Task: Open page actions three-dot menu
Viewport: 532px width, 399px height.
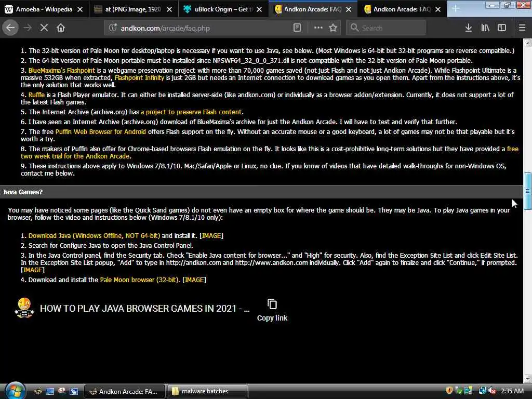Action: 318,28
